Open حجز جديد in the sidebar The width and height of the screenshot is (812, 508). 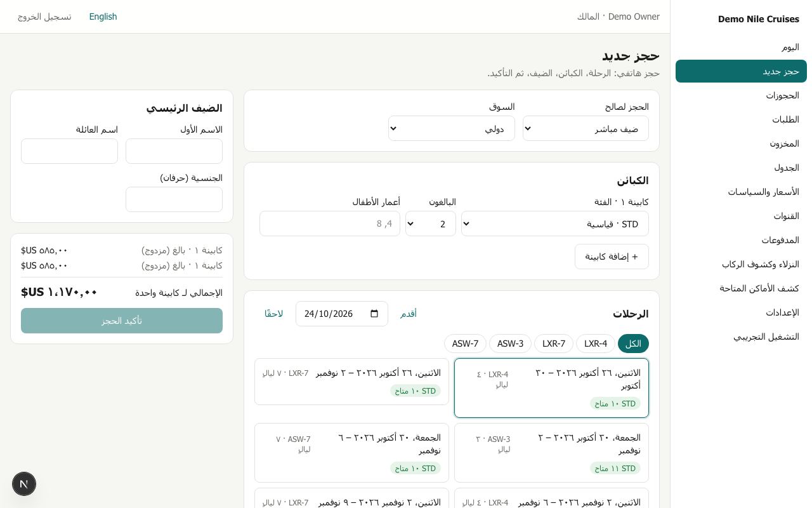click(x=741, y=71)
